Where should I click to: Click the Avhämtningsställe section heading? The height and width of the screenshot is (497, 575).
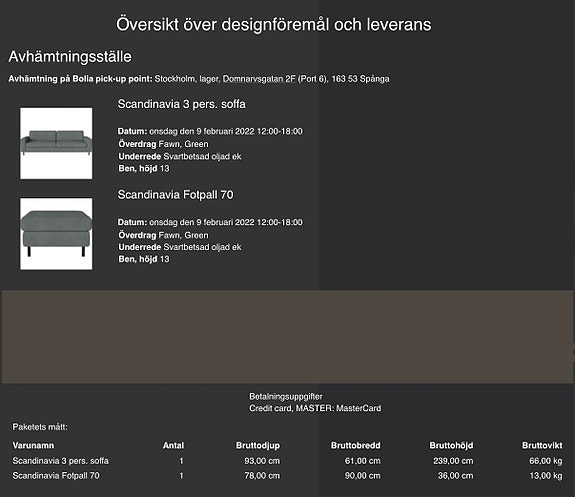(70, 57)
